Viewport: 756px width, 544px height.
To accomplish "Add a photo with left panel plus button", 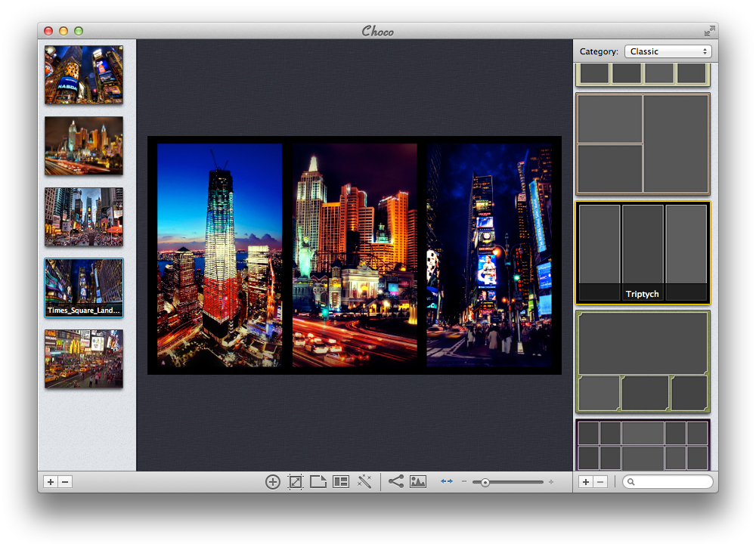I will [51, 482].
